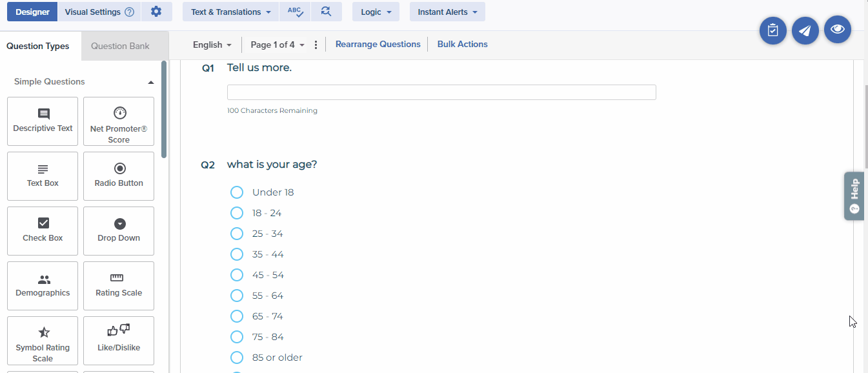Add a Symbol Rating Scale question
The height and width of the screenshot is (373, 868).
tap(43, 341)
